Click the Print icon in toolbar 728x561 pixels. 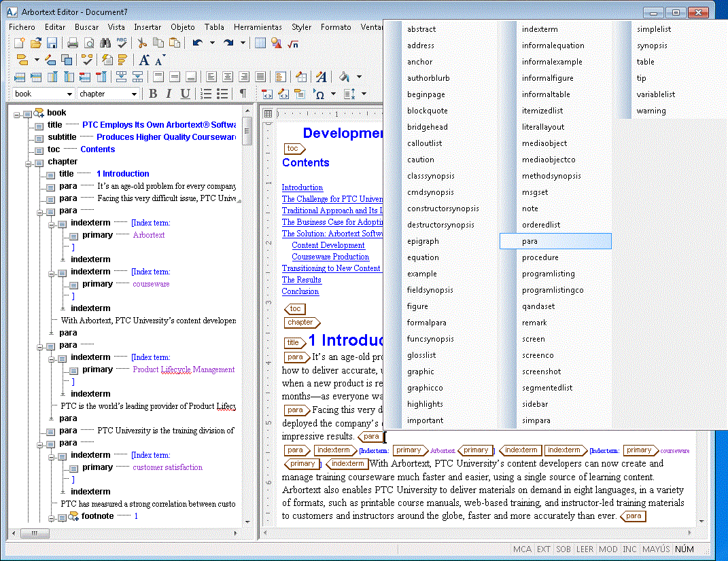click(x=73, y=43)
